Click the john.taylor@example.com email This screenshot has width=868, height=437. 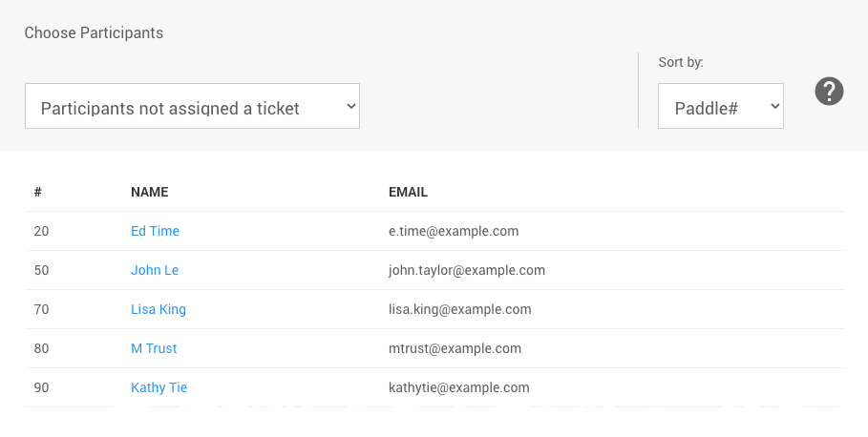click(466, 270)
